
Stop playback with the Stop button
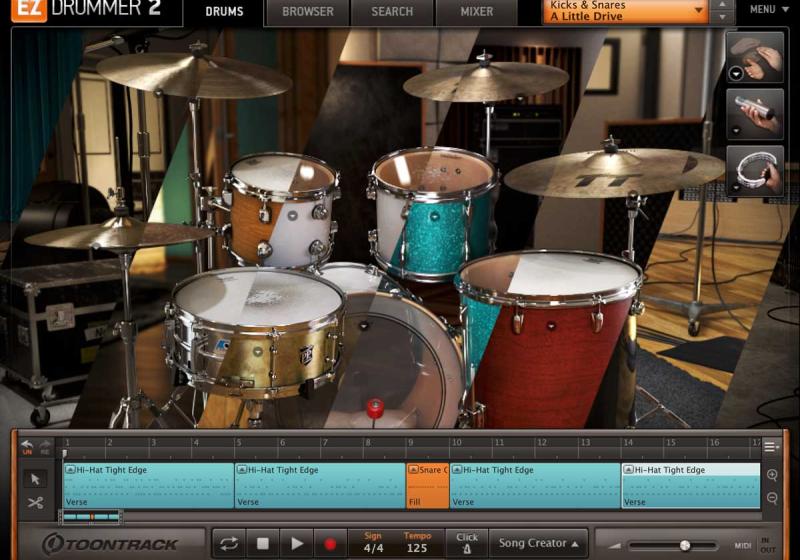263,543
